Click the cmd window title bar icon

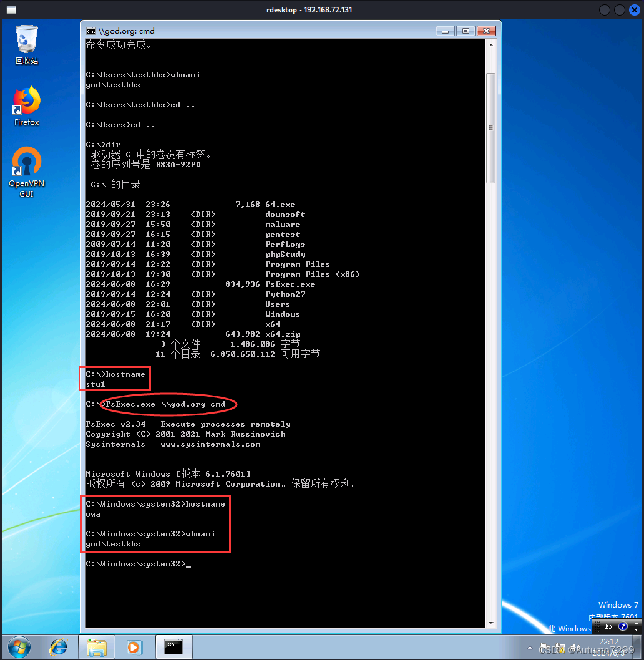point(90,31)
